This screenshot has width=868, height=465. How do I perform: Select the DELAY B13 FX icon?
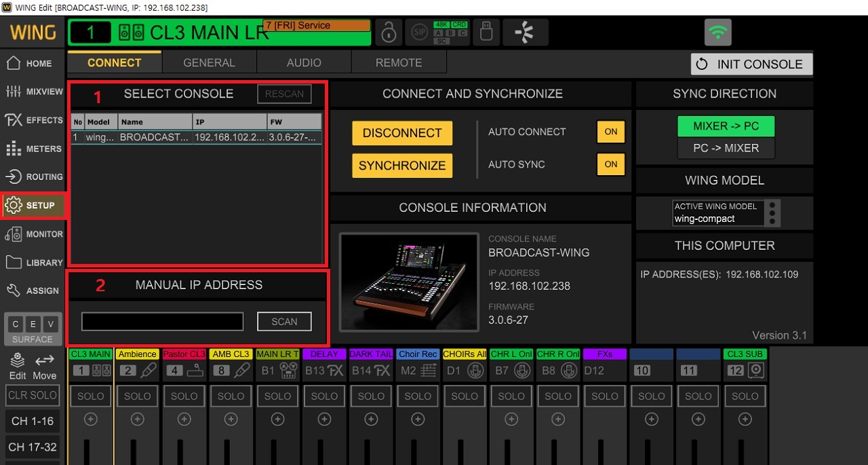click(335, 371)
